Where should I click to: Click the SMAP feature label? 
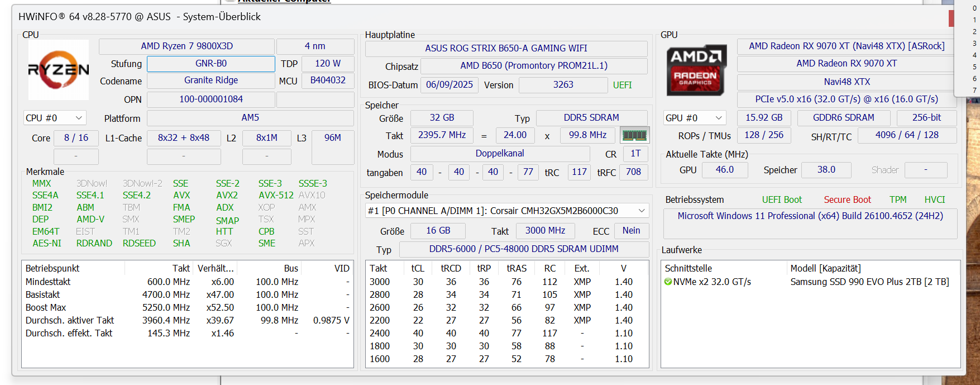click(227, 221)
